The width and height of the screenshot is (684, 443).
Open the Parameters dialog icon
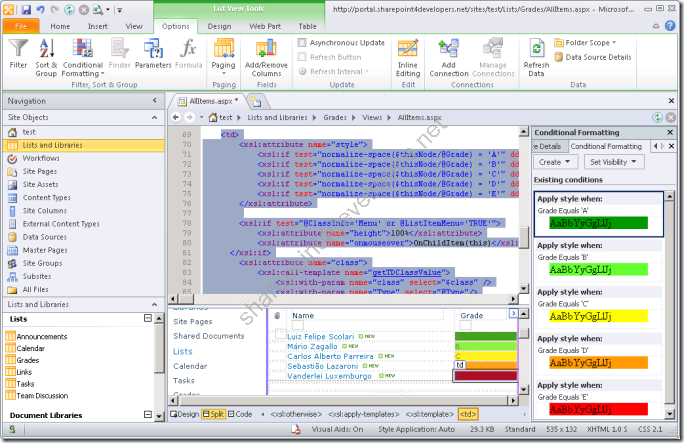tap(153, 53)
